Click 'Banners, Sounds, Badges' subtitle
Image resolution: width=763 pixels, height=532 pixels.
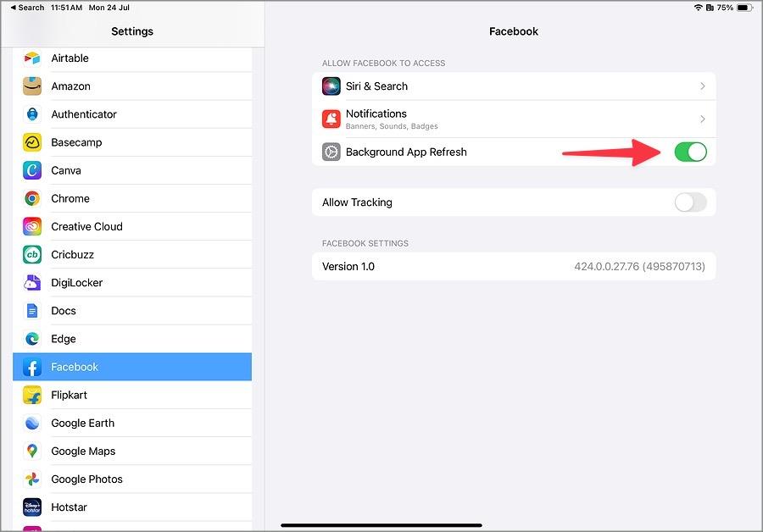point(392,126)
